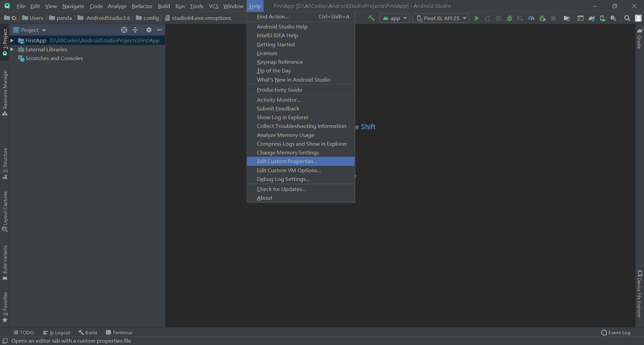Open SDK Manager cube icon
The width and height of the screenshot is (644, 345).
tap(613, 18)
